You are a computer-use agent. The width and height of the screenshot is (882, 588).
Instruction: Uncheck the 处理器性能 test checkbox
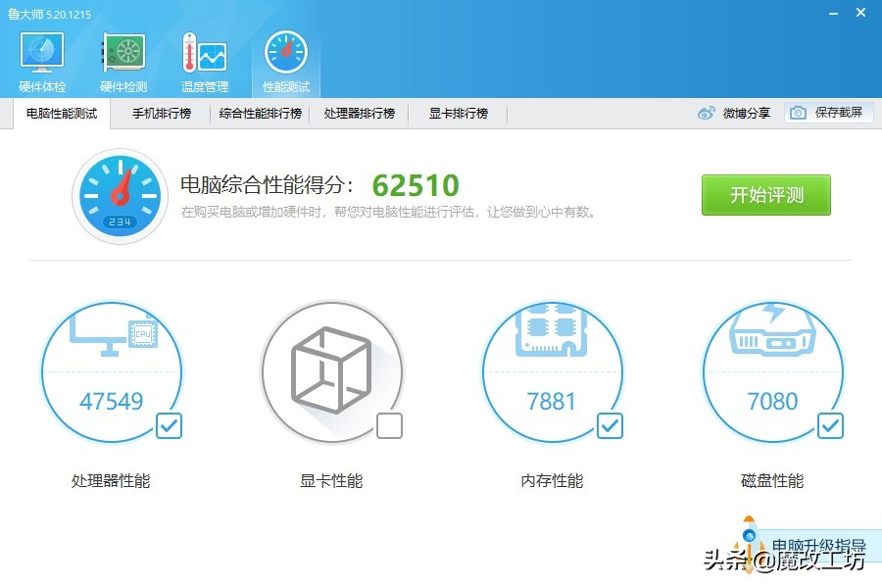169,425
